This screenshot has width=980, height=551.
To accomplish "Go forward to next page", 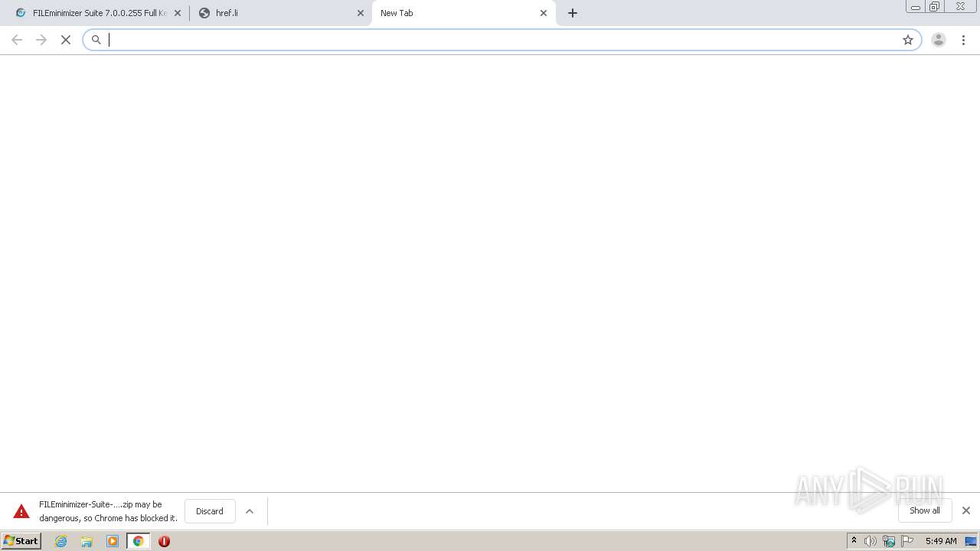I will click(x=41, y=40).
